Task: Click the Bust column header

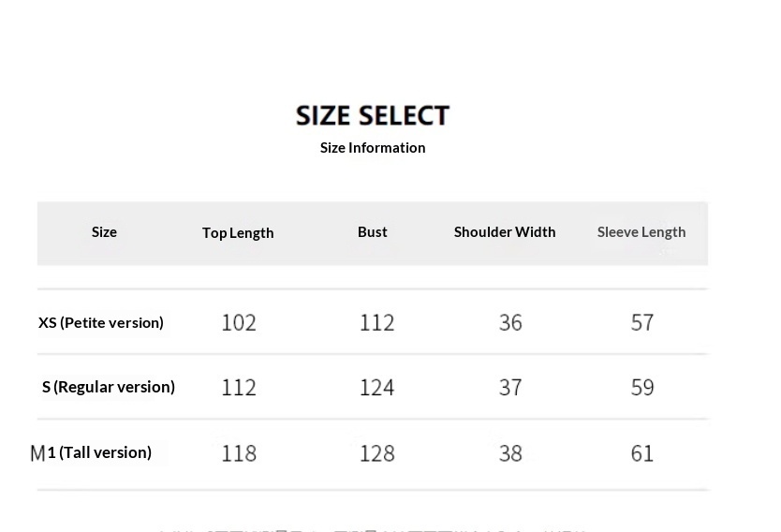Action: pos(372,232)
